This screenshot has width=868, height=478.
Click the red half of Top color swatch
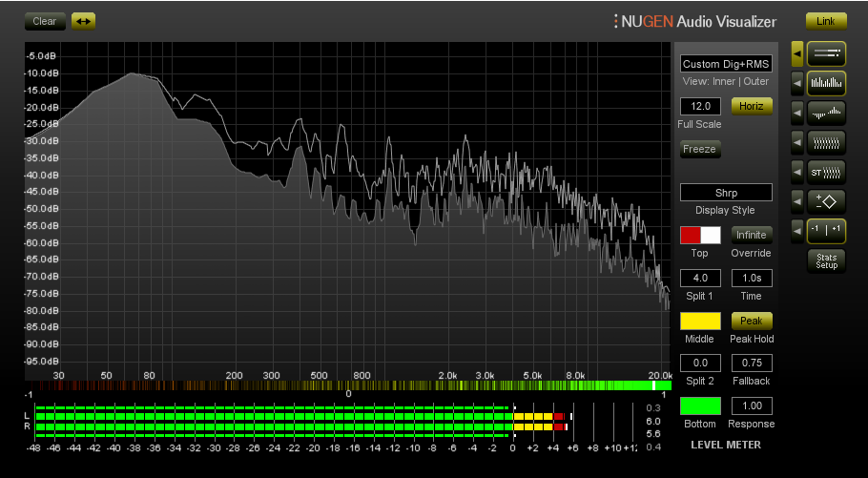[691, 235]
